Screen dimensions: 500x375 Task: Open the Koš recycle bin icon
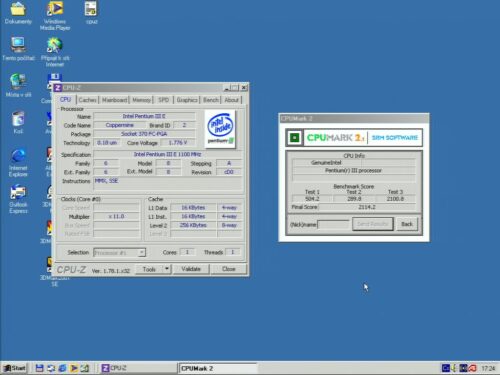pos(18,122)
